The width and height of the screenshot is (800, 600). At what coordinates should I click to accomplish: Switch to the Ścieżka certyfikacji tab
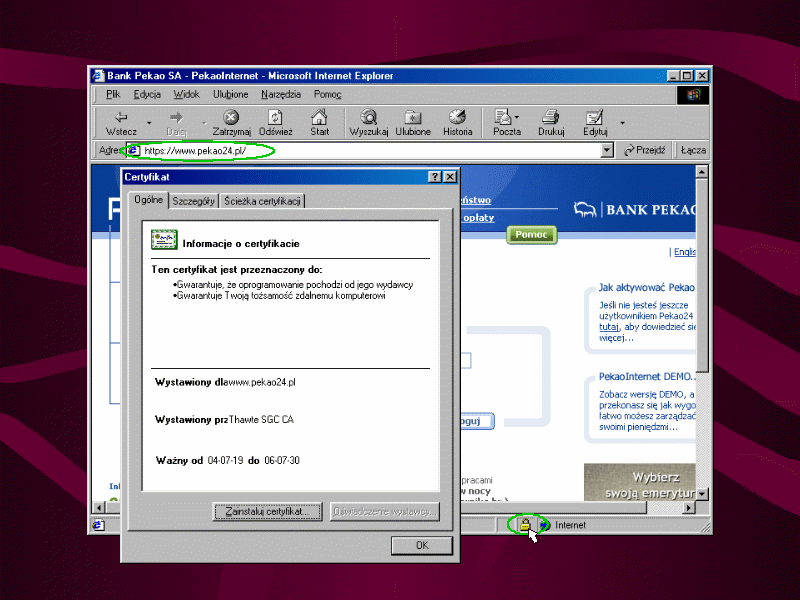point(262,201)
